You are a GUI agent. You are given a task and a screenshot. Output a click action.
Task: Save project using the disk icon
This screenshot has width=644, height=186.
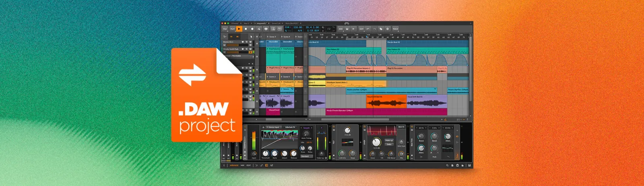(x=347, y=29)
